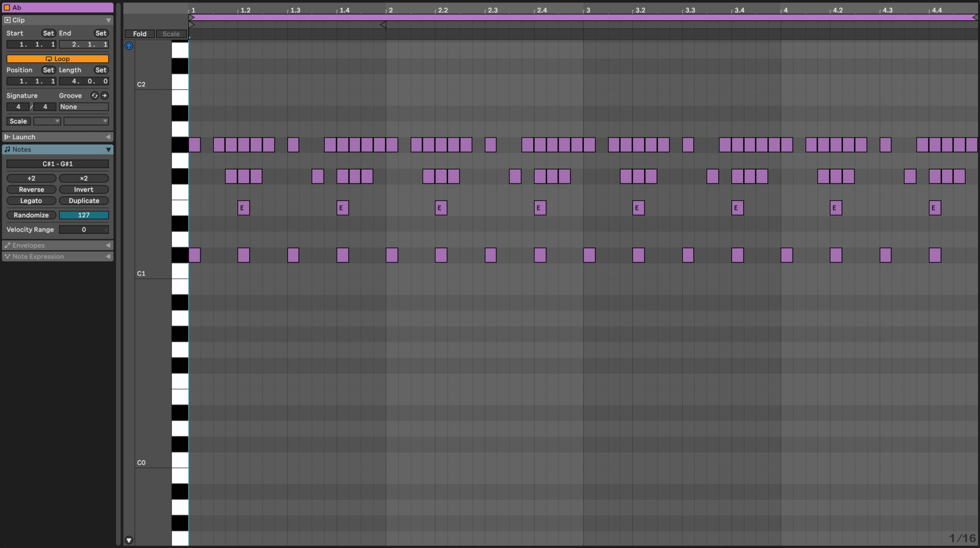Click the Groove commit arrow icon

click(105, 96)
